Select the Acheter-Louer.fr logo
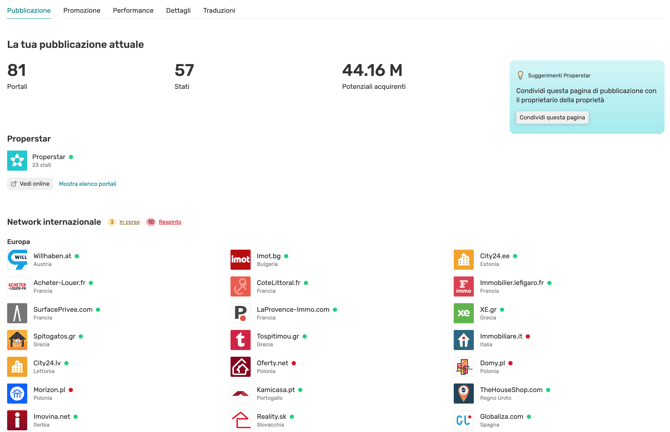Image resolution: width=670 pixels, height=432 pixels. pos(17,286)
